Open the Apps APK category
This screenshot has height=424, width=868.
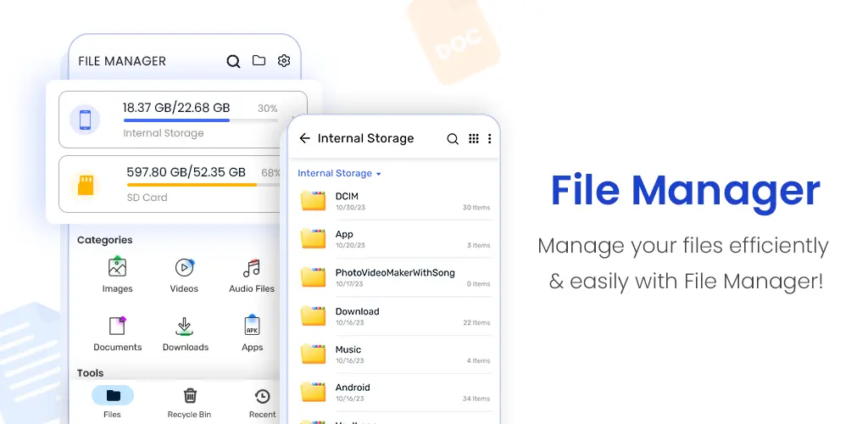click(x=252, y=334)
